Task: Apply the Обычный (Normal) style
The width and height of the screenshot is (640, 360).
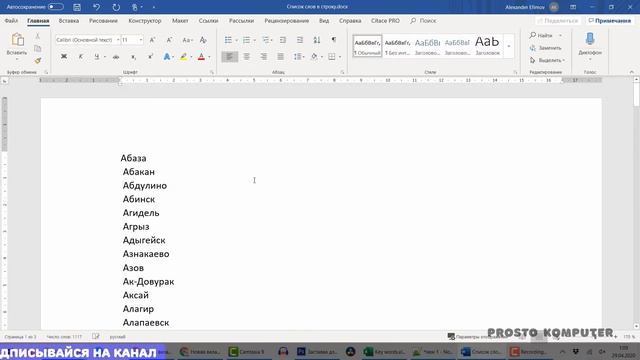Action: pos(367,46)
